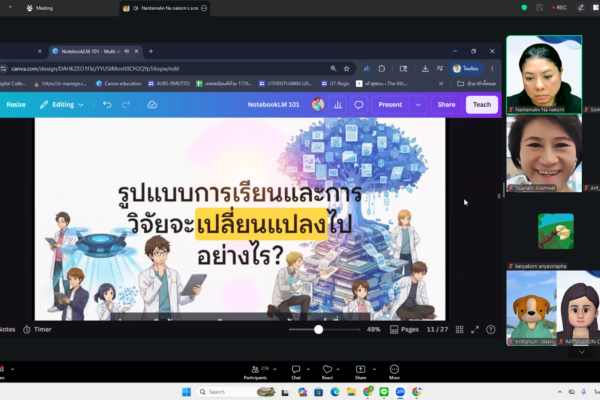
Task: Click the Present button
Action: pos(390,104)
